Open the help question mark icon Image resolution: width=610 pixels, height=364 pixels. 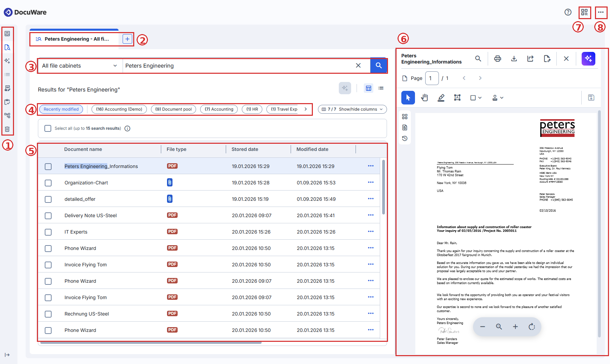click(568, 12)
